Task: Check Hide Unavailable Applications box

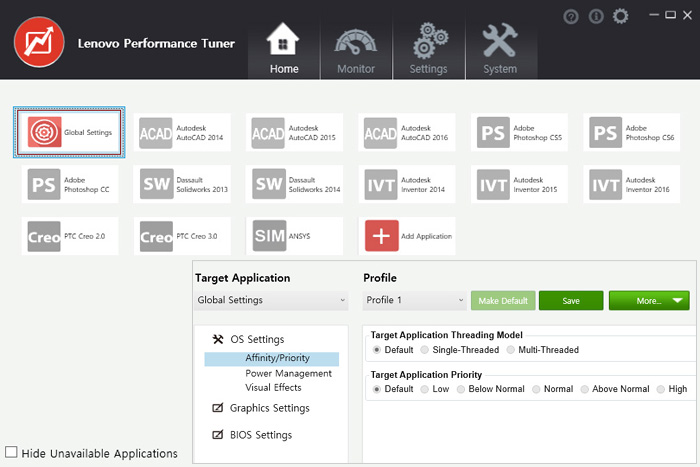Action: click(11, 452)
